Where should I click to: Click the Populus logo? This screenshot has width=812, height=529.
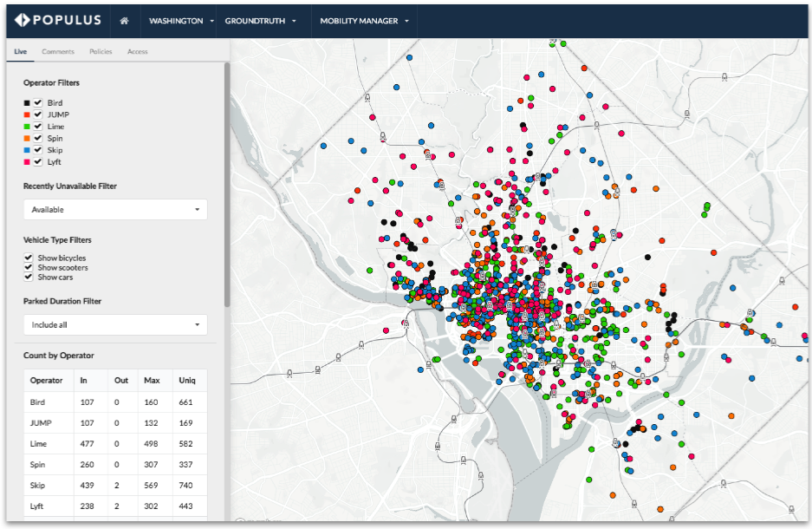point(58,20)
